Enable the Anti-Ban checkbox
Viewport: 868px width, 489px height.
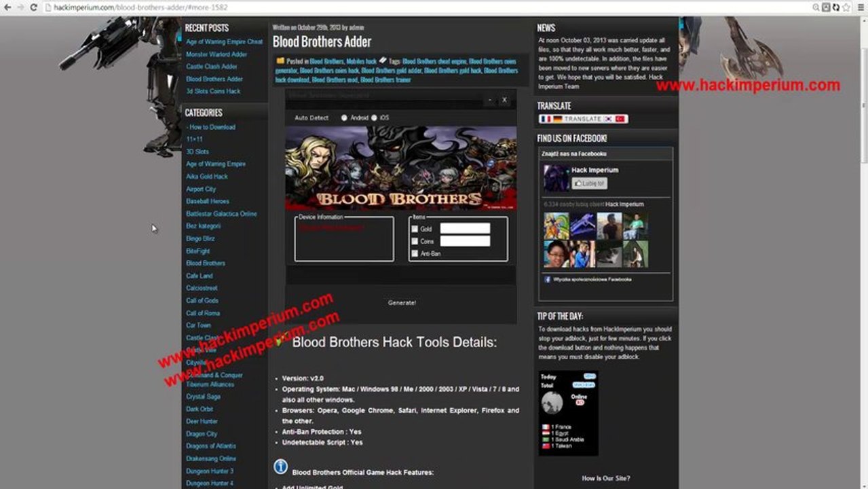pos(415,253)
